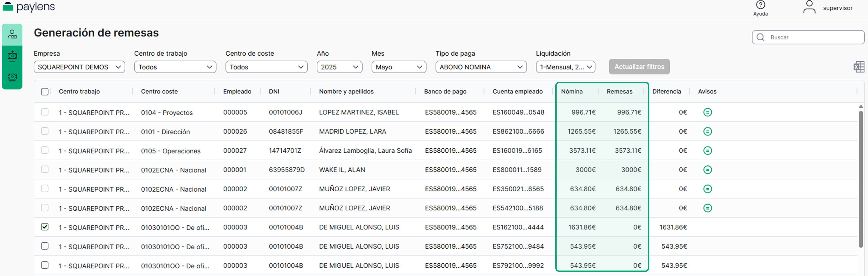This screenshot has width=868, height=276.
Task: Click the paylens logo
Action: click(29, 7)
